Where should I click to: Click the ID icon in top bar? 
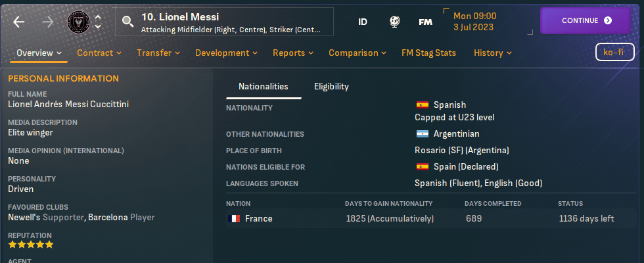[363, 22]
